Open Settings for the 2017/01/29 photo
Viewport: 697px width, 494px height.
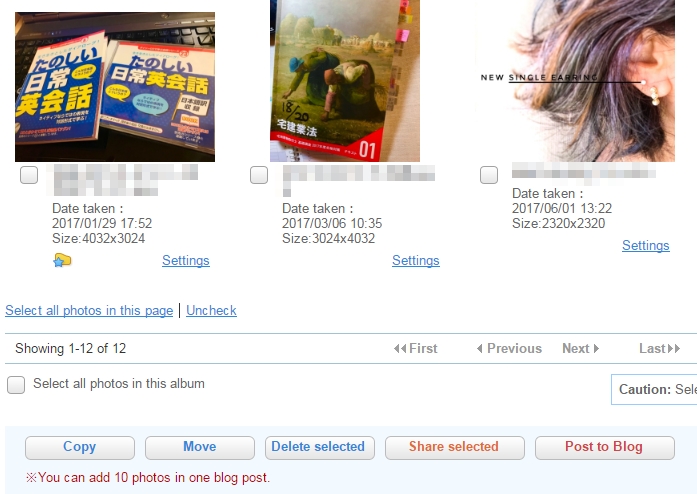coord(186,261)
